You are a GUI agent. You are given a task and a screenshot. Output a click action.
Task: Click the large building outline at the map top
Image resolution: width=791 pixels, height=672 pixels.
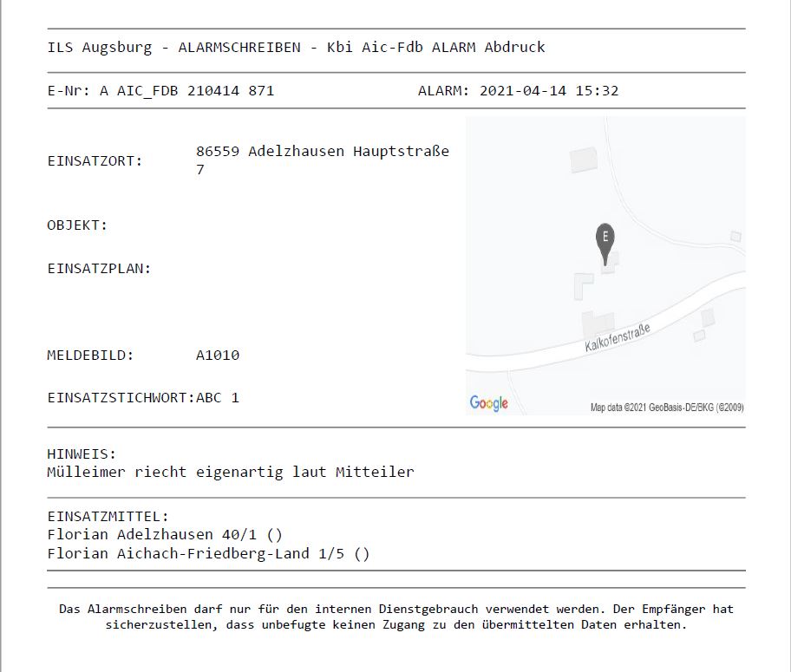(584, 160)
